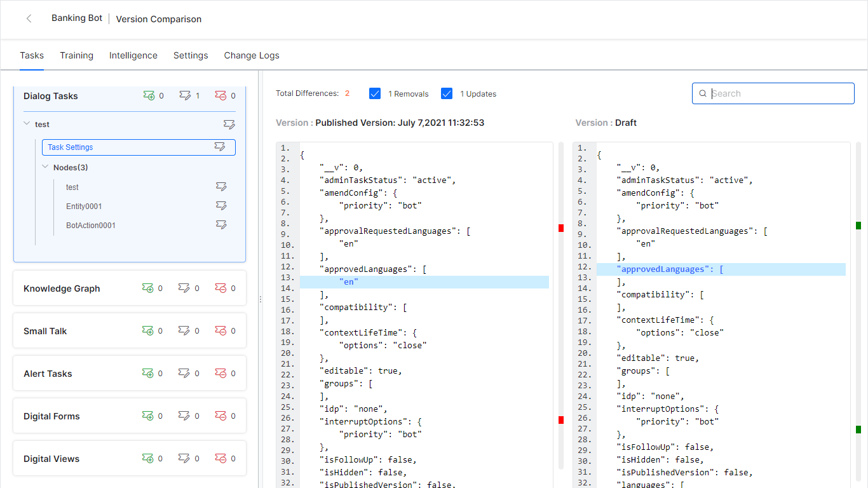Switch to the Change Logs tab
This screenshot has height=488, width=868.
click(251, 55)
